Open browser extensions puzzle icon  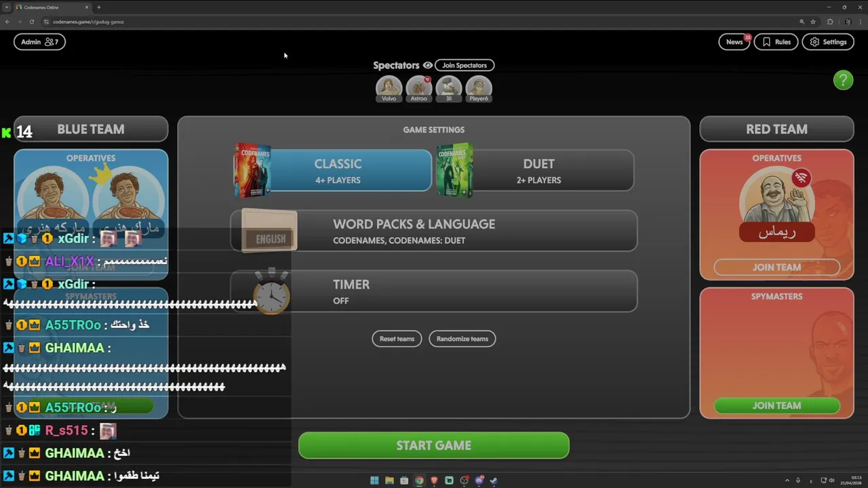830,22
